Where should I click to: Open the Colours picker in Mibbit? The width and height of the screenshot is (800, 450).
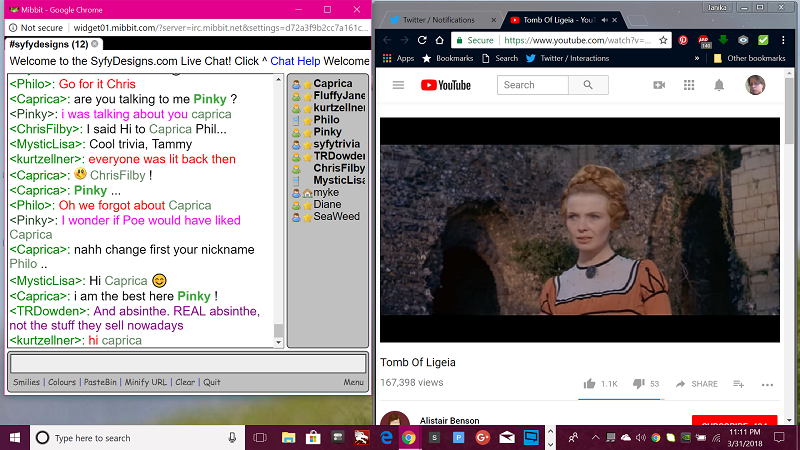62,382
